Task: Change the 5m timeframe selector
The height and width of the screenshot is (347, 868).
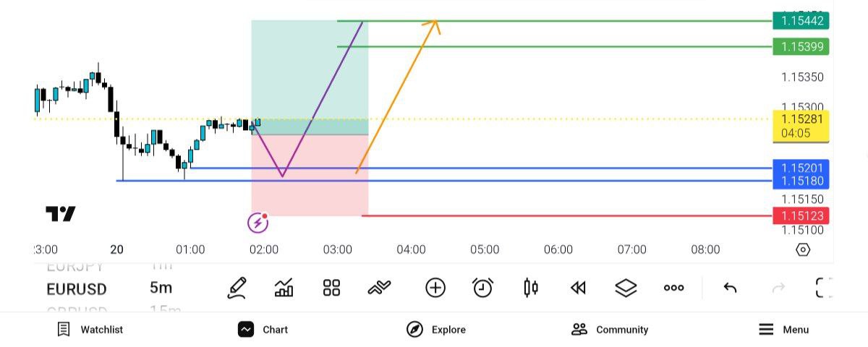Action: [161, 288]
